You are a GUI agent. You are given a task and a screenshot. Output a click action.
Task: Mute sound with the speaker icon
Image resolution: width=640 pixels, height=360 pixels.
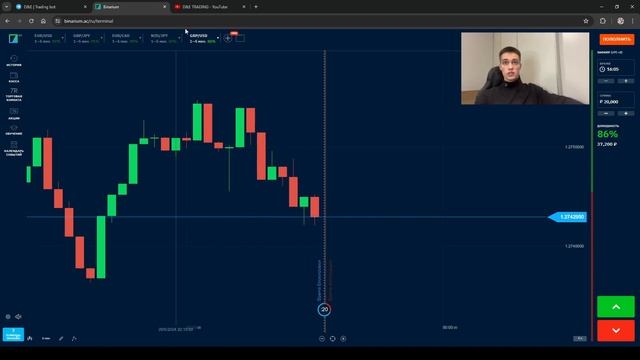click(x=18, y=316)
